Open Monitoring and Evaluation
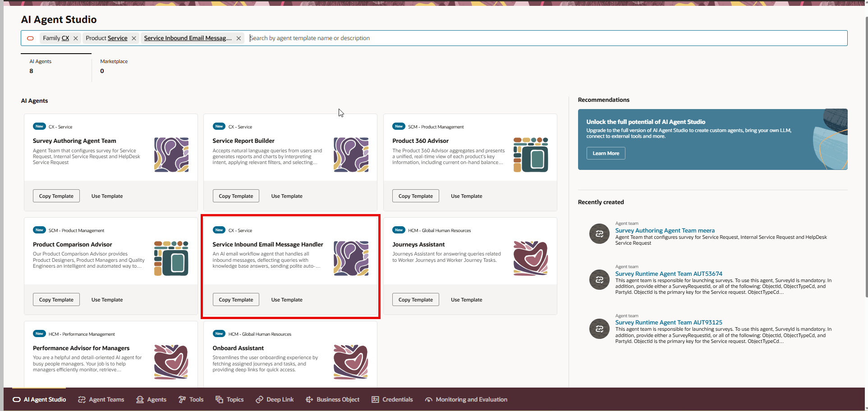Image resolution: width=868 pixels, height=411 pixels. point(466,399)
